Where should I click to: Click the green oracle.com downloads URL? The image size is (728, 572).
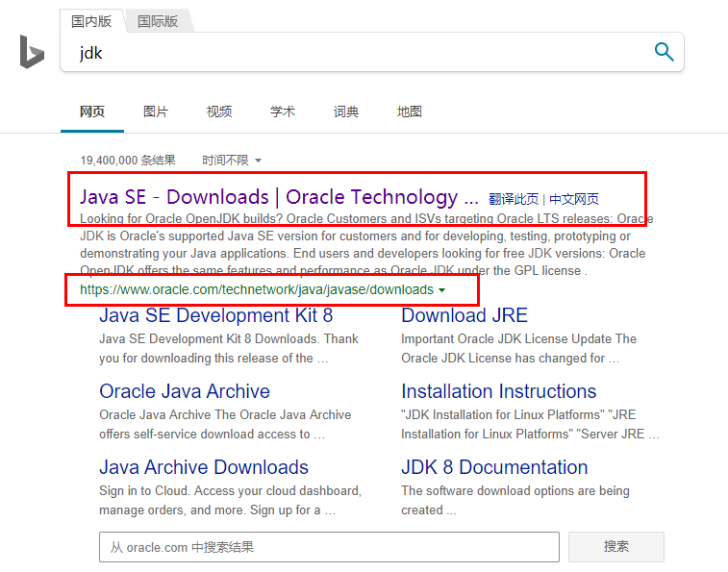(256, 289)
